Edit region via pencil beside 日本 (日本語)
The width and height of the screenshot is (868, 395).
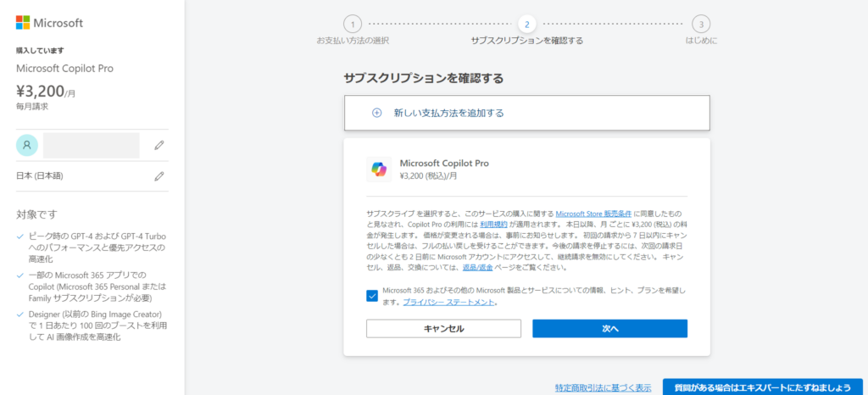(x=159, y=176)
